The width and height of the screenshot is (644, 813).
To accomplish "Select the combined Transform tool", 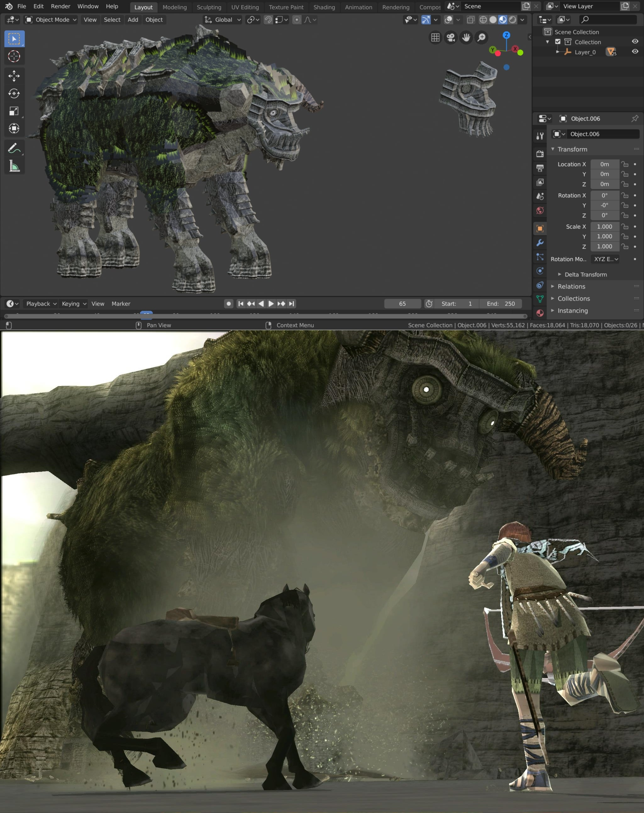I will click(14, 128).
